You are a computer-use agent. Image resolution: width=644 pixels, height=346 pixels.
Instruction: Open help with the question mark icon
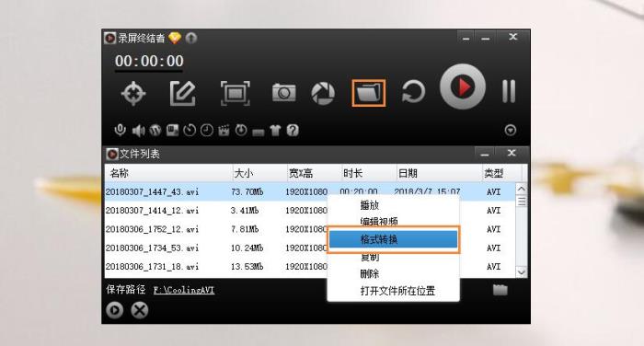pos(293,131)
